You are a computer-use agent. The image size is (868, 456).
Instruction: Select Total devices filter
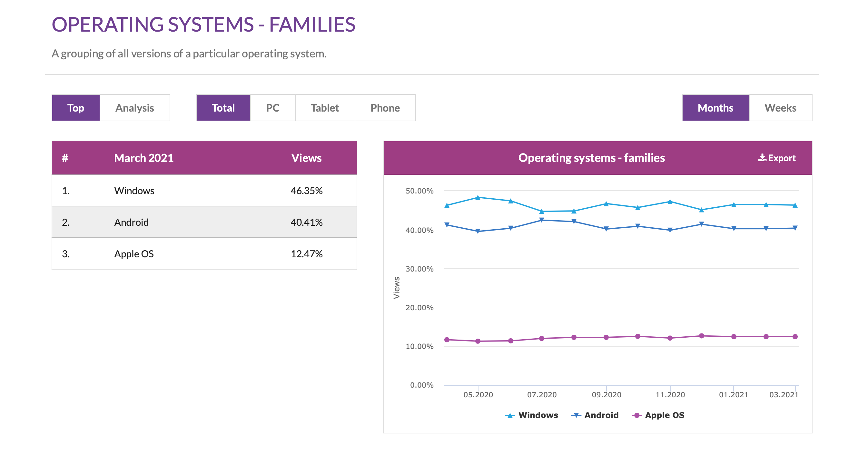click(223, 108)
